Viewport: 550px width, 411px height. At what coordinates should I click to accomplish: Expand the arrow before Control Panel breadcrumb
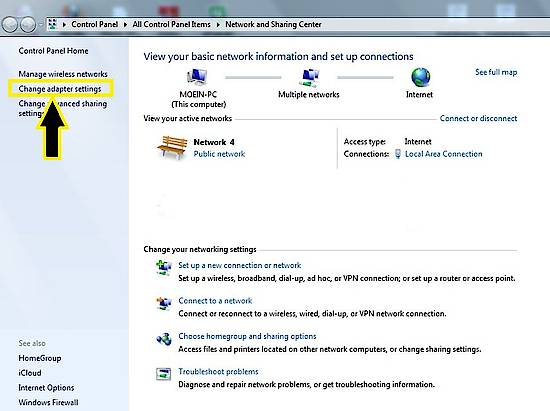pyautogui.click(x=64, y=25)
